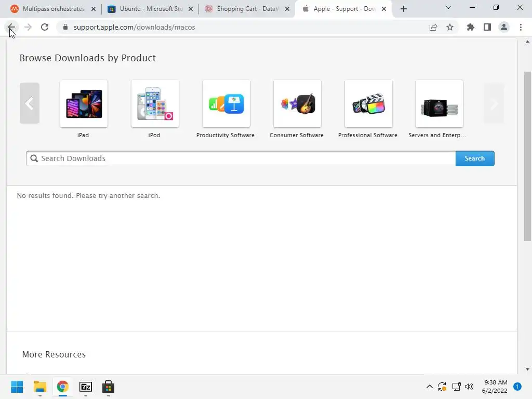
Task: Click the volume speaker tray icon
Action: (x=469, y=387)
